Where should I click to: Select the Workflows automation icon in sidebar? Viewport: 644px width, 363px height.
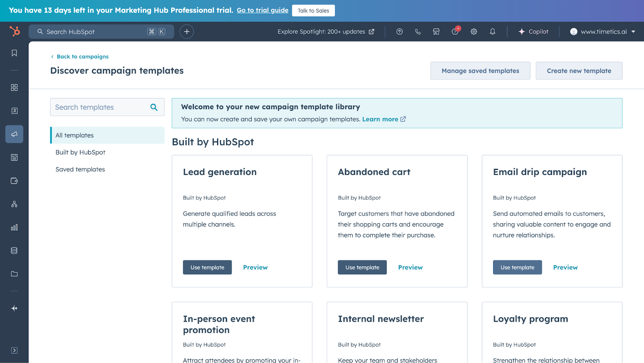click(14, 204)
